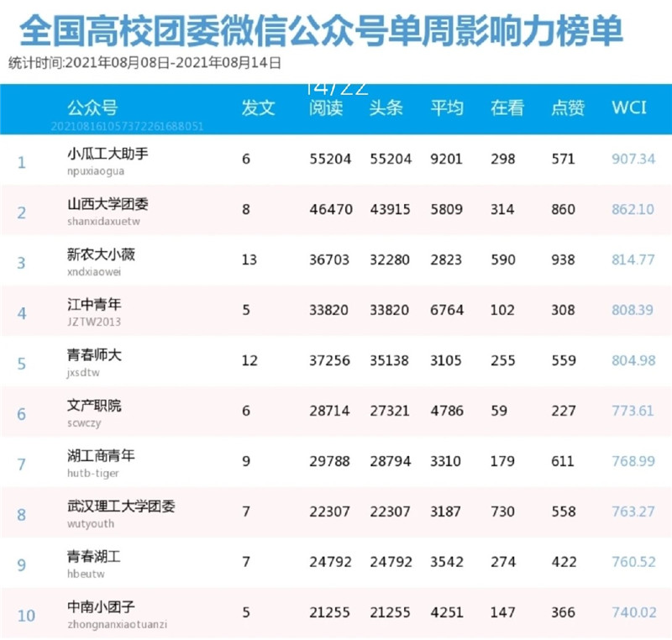672x640 pixels.
Task: Click WCI score 760.52
Action: tap(633, 562)
